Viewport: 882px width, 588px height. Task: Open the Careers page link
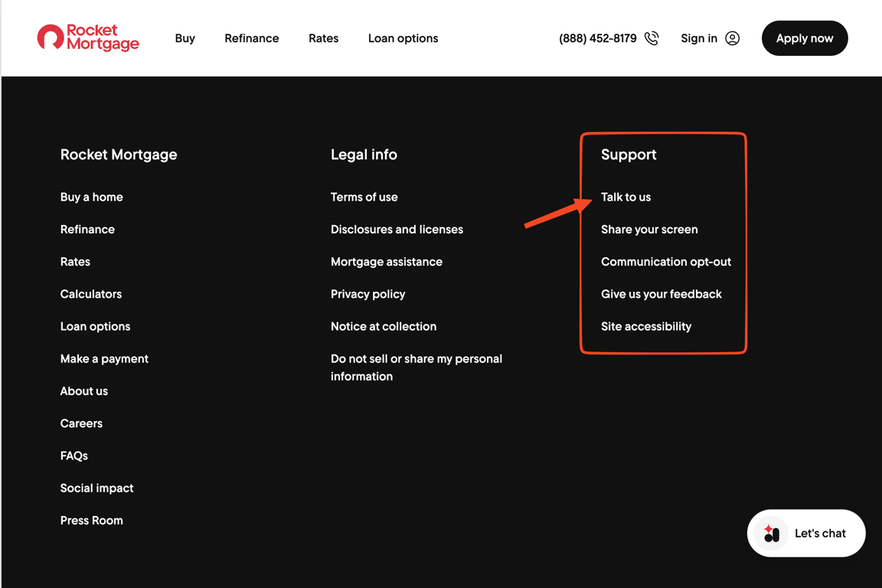point(81,423)
